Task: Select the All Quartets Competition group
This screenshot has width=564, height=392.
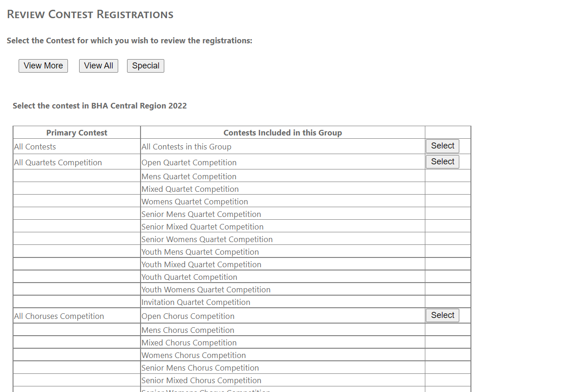Action: (443, 162)
